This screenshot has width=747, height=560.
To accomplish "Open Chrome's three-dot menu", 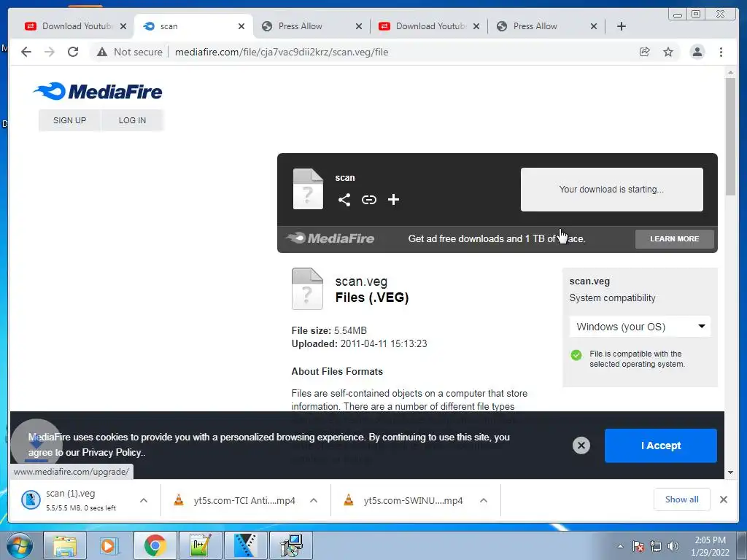I will (721, 52).
